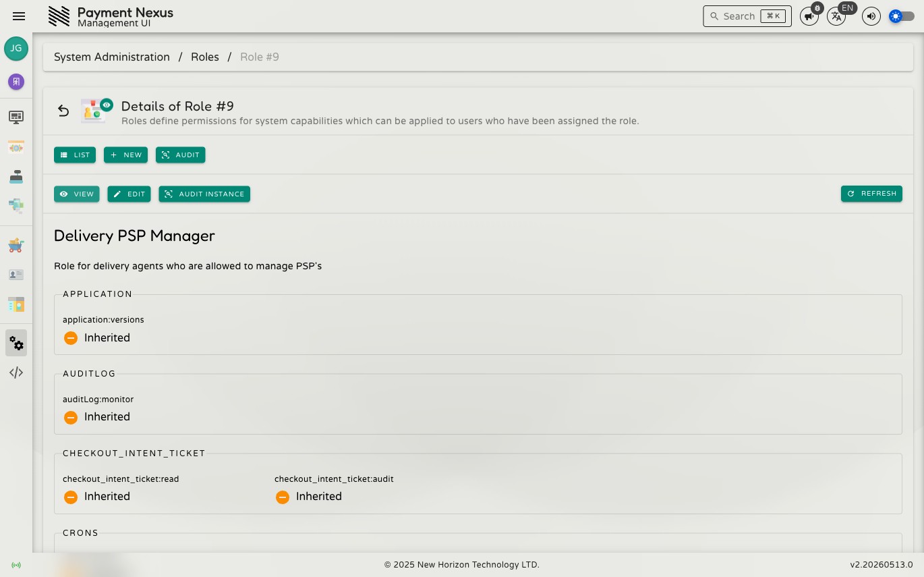This screenshot has height=577, width=924.
Task: Open the teal devices sidebar icon
Action: pyautogui.click(x=16, y=206)
